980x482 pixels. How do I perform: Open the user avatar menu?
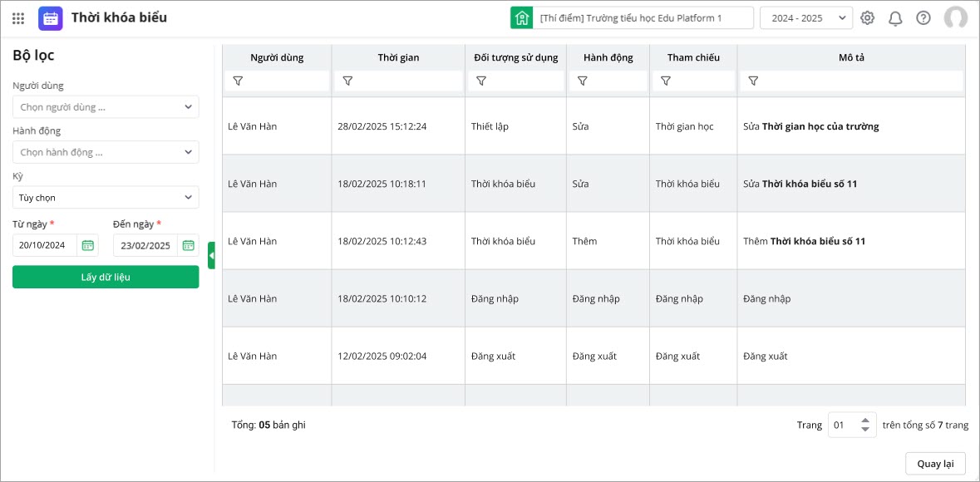[955, 17]
